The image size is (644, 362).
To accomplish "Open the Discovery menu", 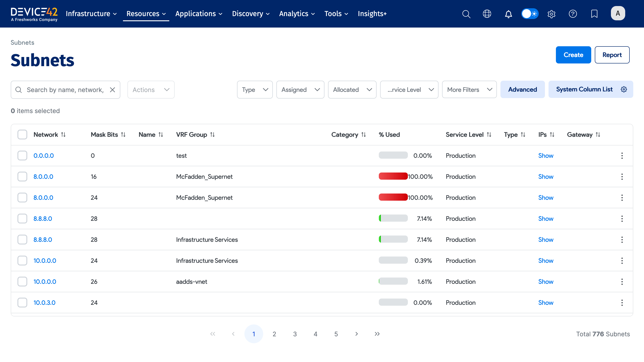I will 250,14.
